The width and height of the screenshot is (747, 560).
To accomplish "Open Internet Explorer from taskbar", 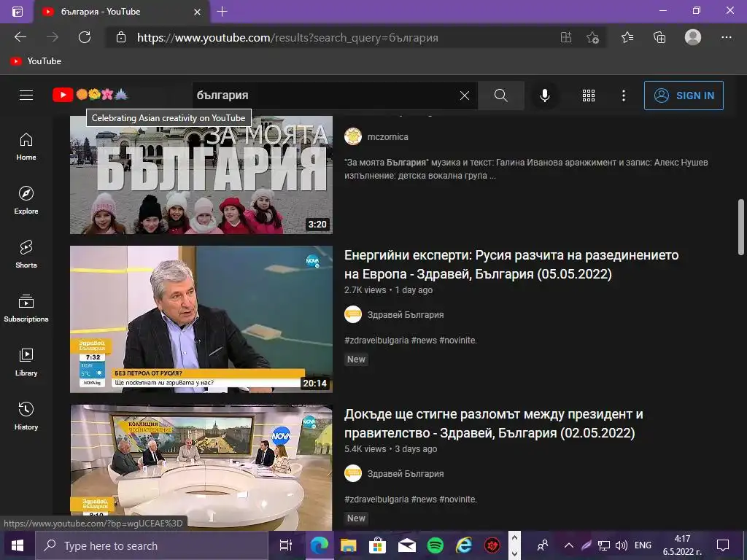I will tap(463, 545).
